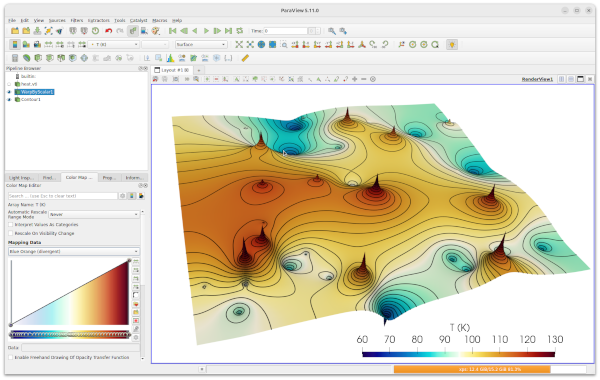The width and height of the screenshot is (600, 380).
Task: Apply the Contour filter icon
Action: [26, 58]
